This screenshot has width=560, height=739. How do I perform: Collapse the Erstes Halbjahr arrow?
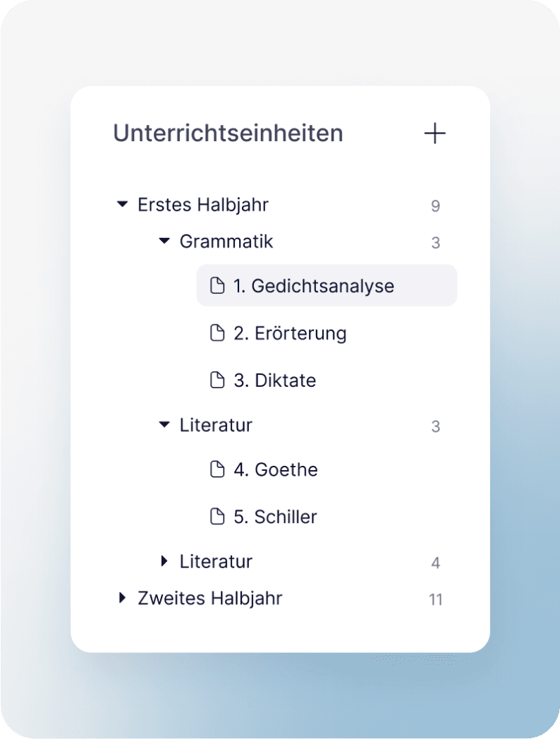123,205
